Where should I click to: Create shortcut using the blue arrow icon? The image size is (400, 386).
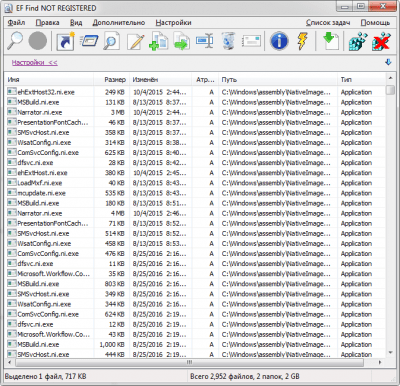pyautogui.click(x=65, y=41)
